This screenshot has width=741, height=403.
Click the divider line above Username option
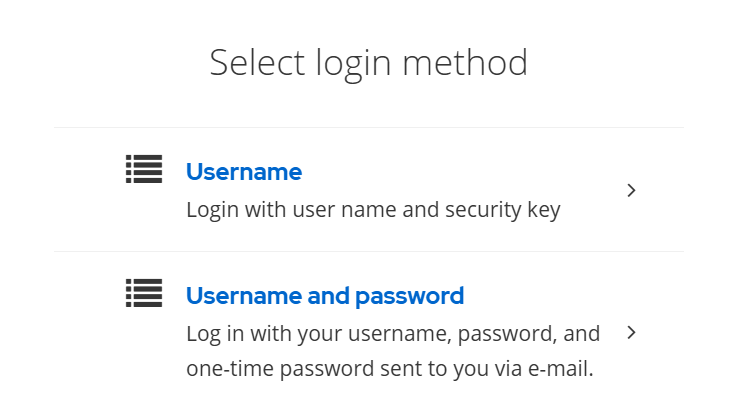369,127
